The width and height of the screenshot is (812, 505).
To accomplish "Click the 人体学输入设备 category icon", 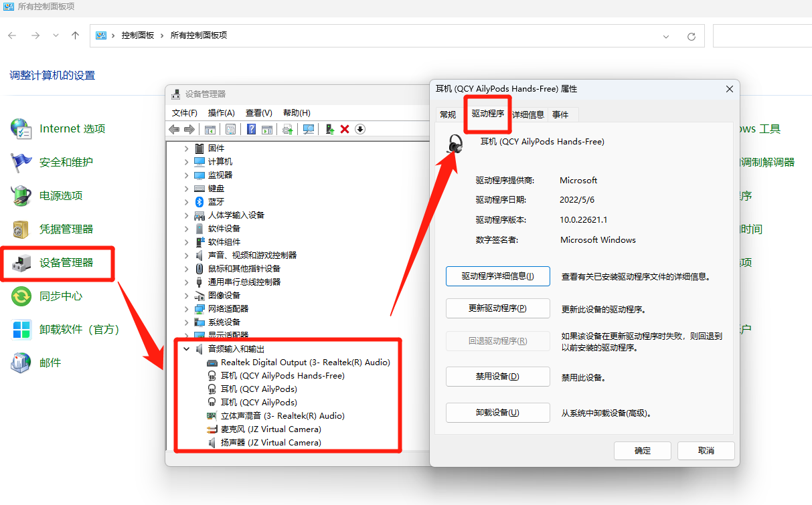I will [199, 215].
